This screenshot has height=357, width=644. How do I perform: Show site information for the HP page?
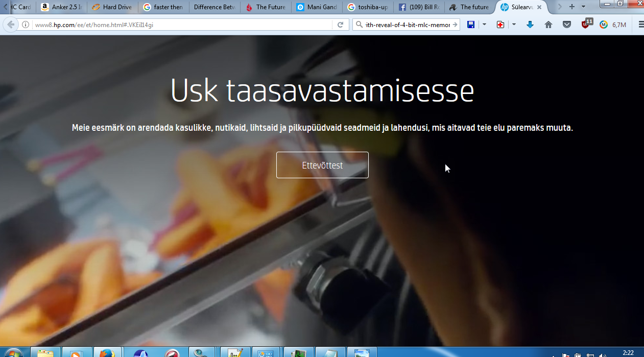click(25, 25)
